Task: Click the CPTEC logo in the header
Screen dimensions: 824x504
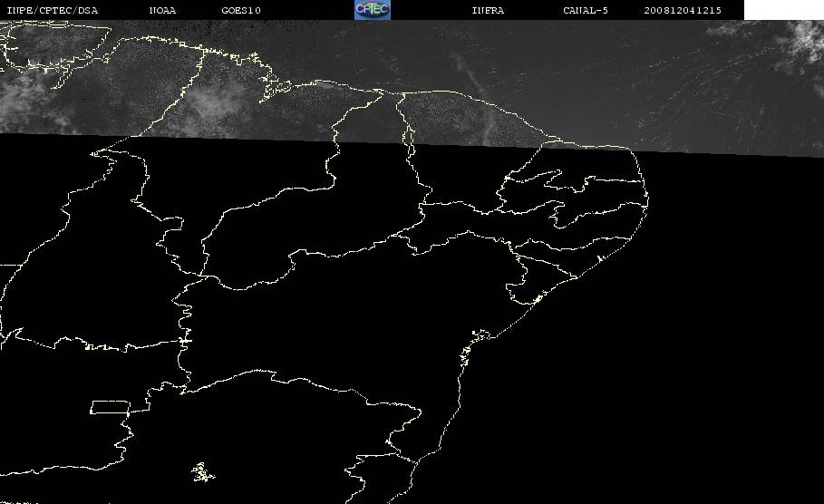Action: 372,10
